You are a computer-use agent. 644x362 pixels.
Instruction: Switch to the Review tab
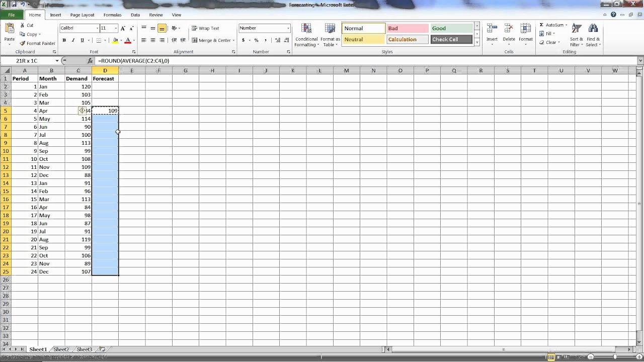point(156,15)
